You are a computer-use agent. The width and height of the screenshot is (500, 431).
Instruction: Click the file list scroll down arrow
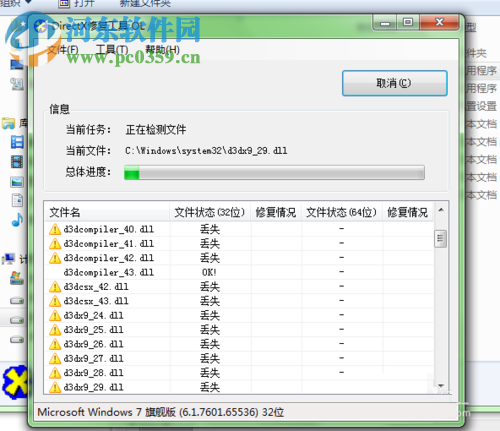[x=441, y=386]
